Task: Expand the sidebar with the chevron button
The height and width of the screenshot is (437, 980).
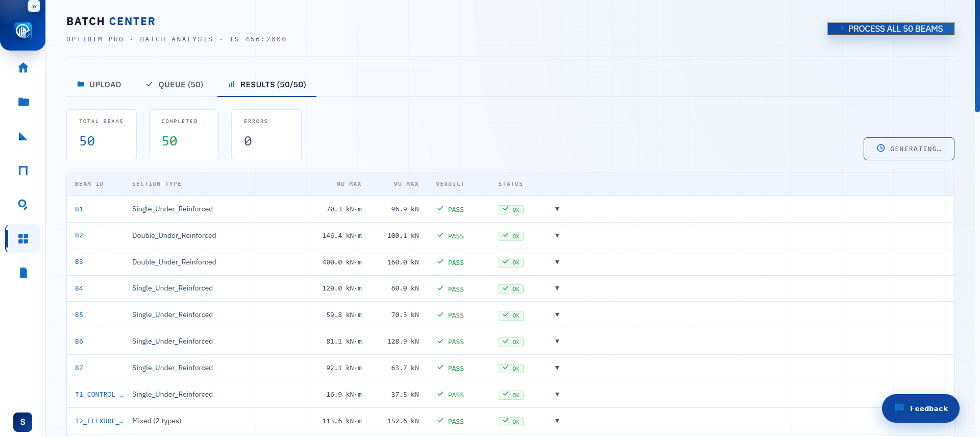Action: [x=34, y=7]
